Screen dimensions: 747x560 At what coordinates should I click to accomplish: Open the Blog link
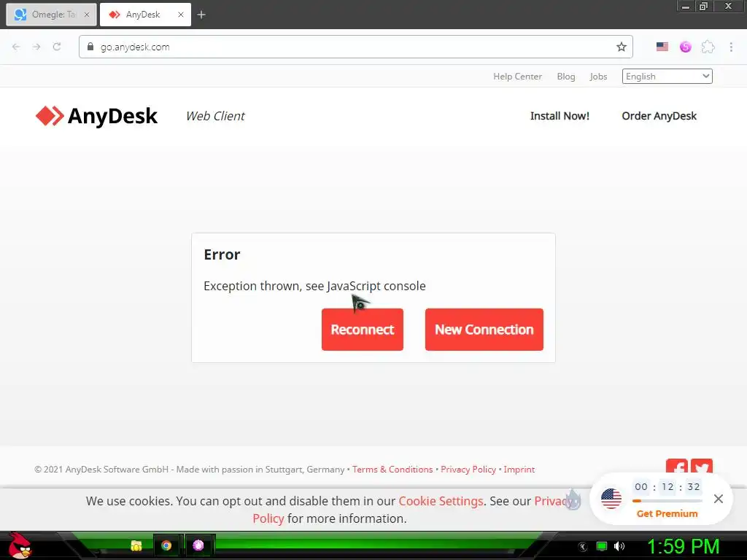tap(566, 76)
